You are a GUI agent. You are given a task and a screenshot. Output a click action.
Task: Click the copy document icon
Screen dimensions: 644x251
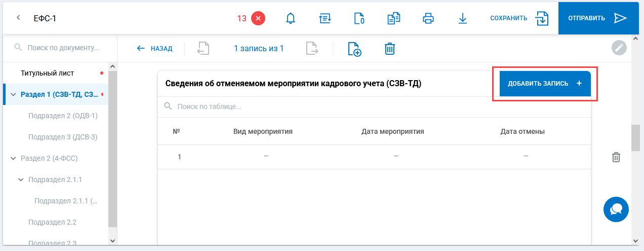tap(393, 19)
